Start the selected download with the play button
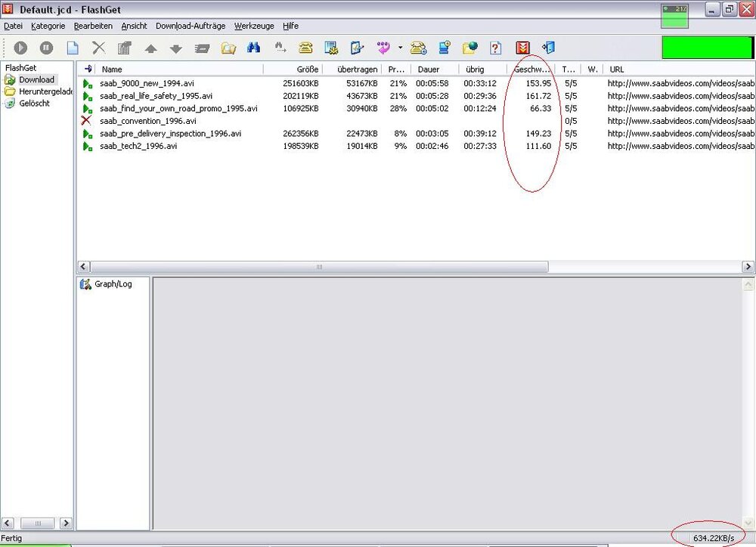The image size is (756, 547). 20,48
